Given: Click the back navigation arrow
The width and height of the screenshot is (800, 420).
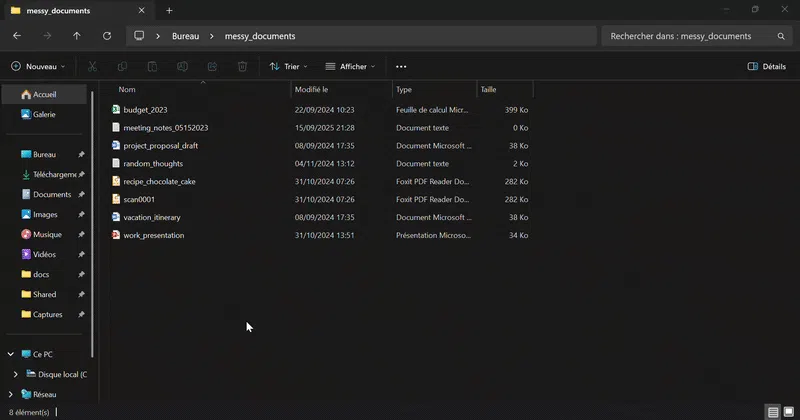Looking at the screenshot, I should pyautogui.click(x=17, y=36).
